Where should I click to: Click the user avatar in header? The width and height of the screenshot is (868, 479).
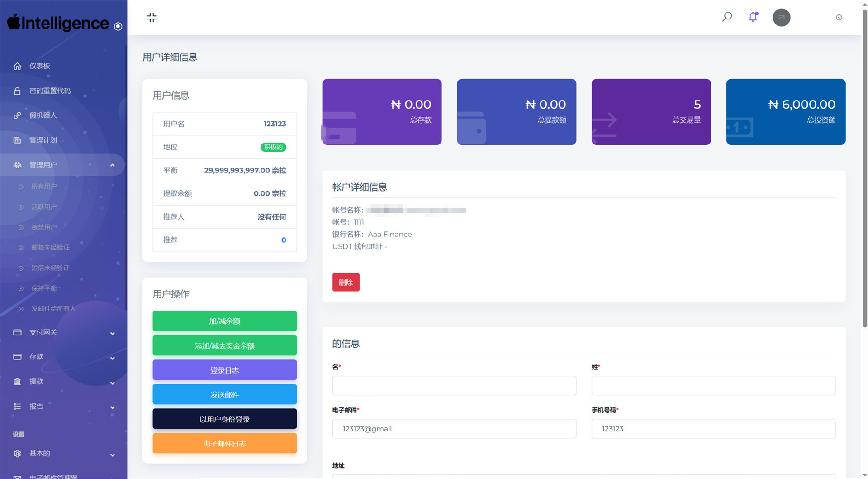[x=781, y=18]
